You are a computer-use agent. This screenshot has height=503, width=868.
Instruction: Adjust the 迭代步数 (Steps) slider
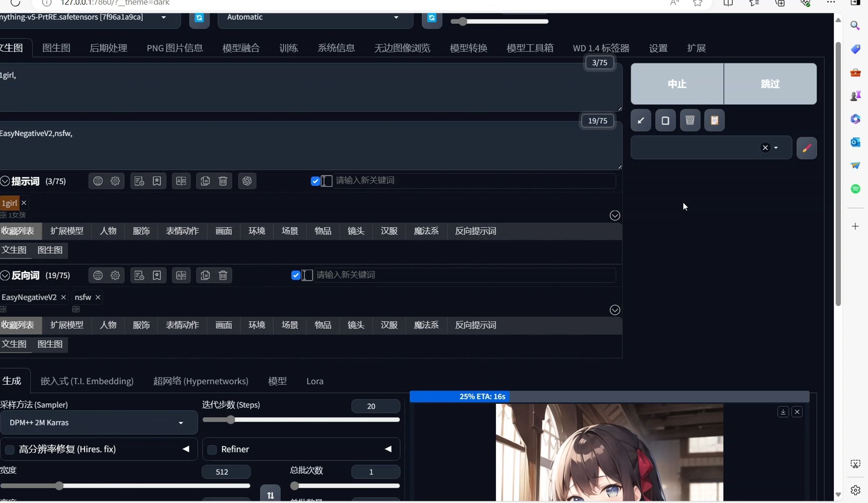[301, 420]
